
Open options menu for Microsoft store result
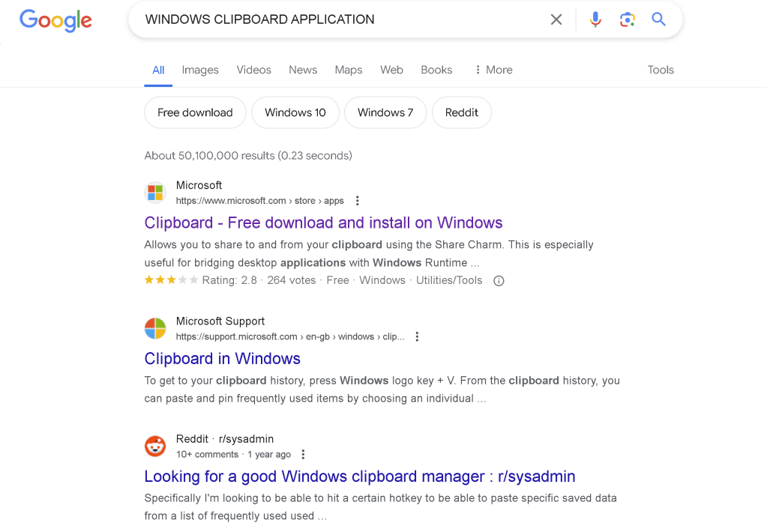358,201
